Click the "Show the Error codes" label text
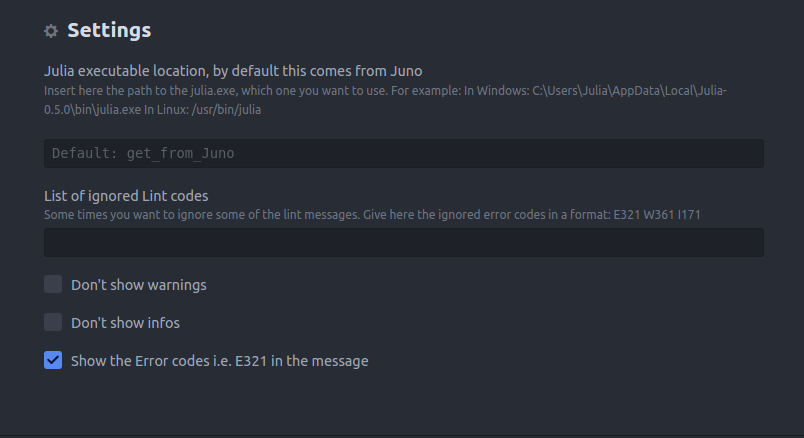804x438 pixels. click(219, 361)
